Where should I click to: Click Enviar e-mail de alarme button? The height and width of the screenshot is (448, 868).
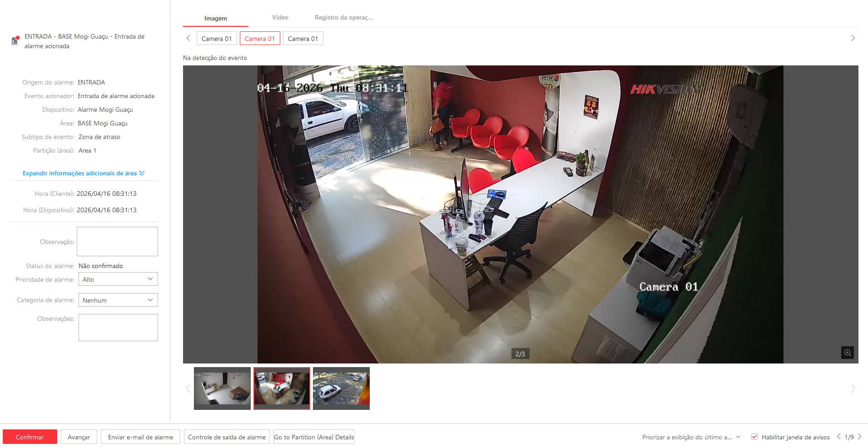[140, 437]
